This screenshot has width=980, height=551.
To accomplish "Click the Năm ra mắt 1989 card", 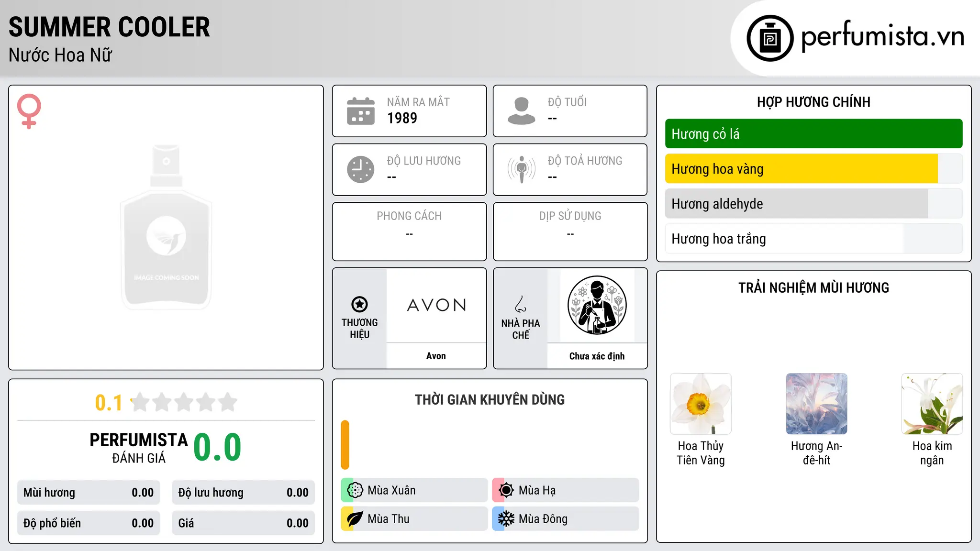I will click(409, 111).
